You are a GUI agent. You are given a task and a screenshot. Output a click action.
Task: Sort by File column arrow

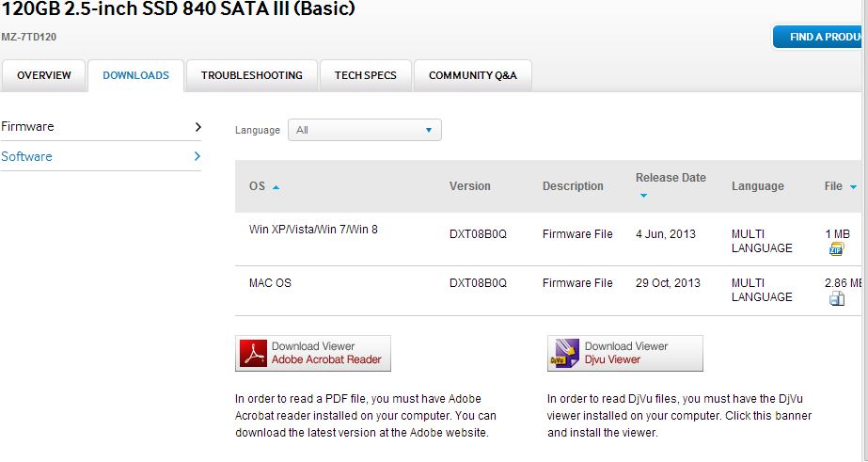(x=853, y=187)
